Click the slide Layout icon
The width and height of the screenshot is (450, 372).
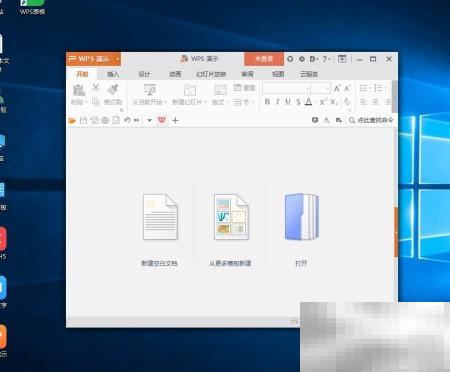220,90
